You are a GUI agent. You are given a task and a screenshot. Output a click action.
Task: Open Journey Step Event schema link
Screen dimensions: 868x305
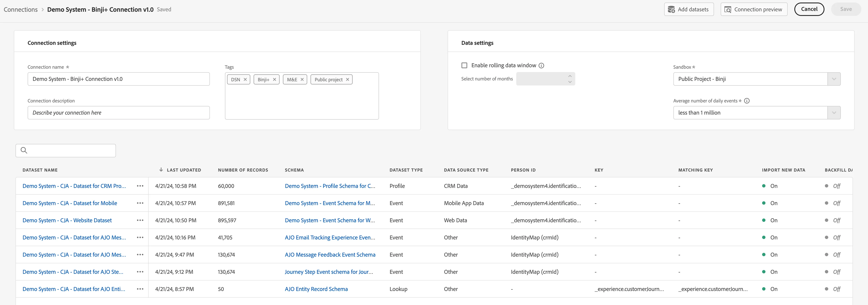coord(329,272)
